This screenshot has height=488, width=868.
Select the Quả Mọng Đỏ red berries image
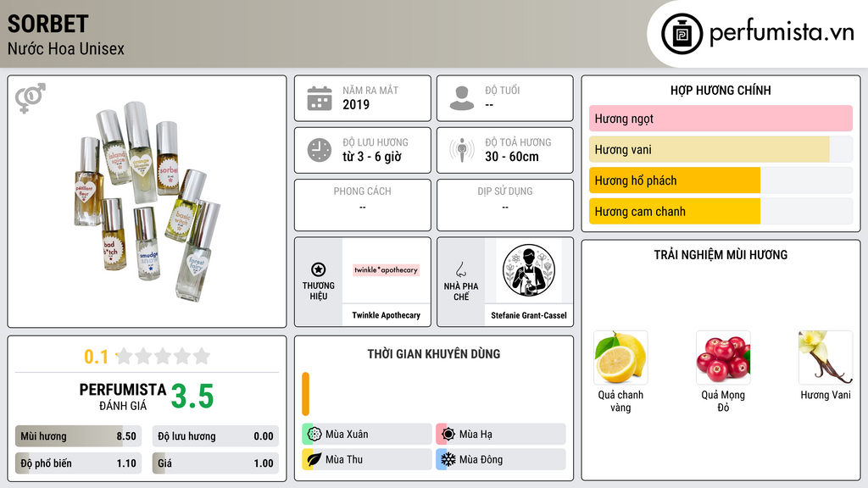(x=723, y=358)
